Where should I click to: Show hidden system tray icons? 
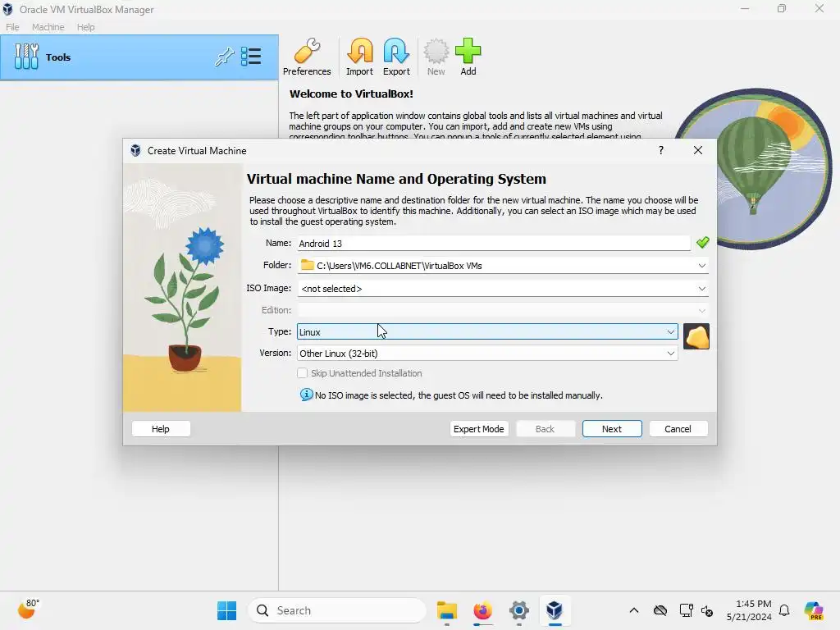coord(634,610)
